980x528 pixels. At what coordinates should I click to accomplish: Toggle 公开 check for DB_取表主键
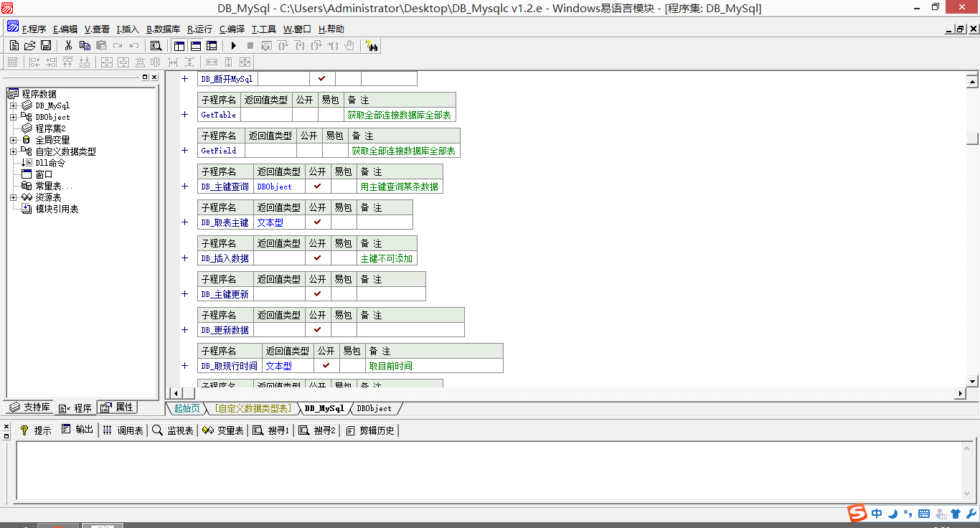pos(318,222)
